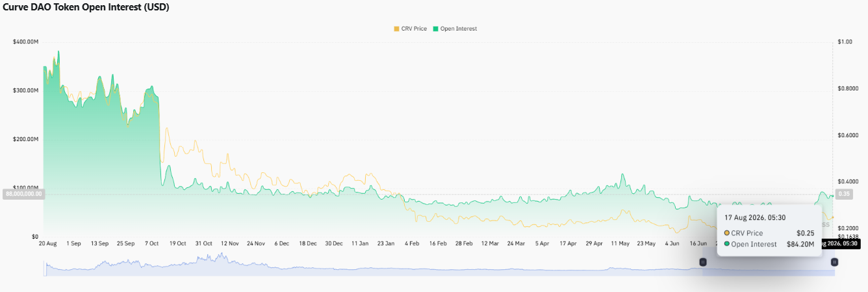Image resolution: width=868 pixels, height=292 pixels.
Task: Click the $0.6000 right axis label
Action: (x=847, y=135)
